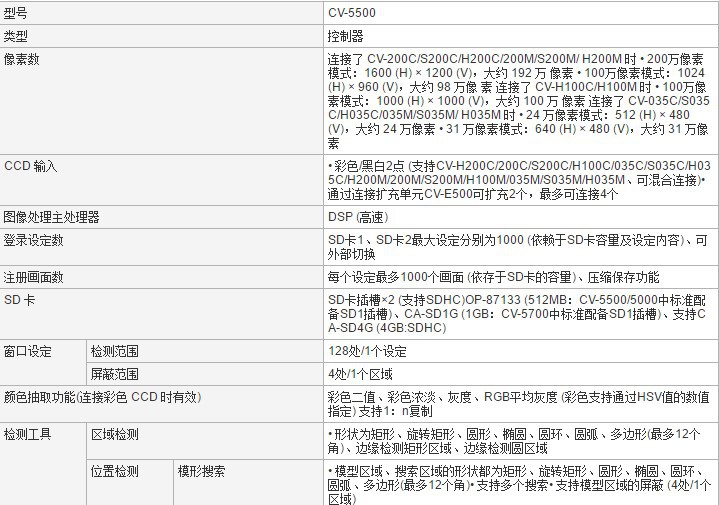Click the 彩色/黑白2点 CCD input description
This screenshot has height=505, width=719.
[x=519, y=180]
